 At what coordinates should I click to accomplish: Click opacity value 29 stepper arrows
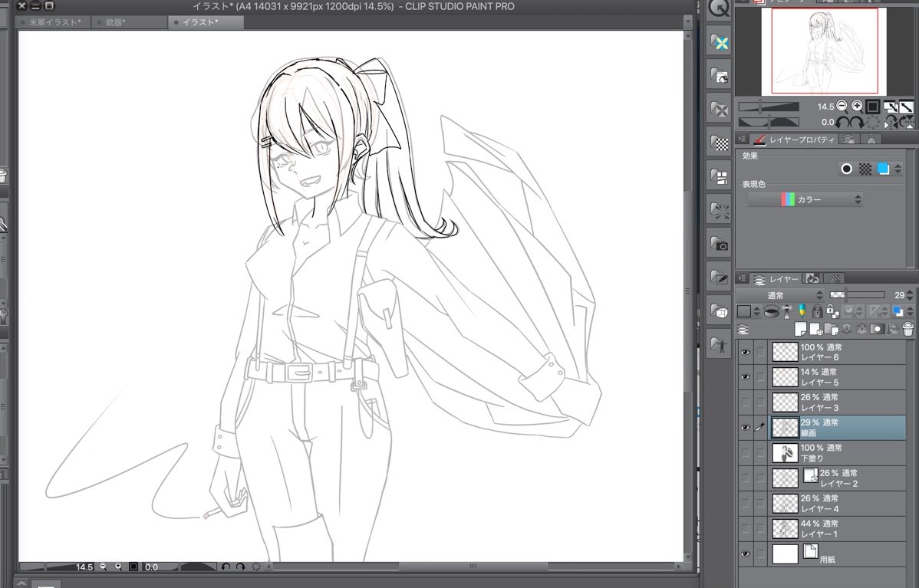point(911,294)
